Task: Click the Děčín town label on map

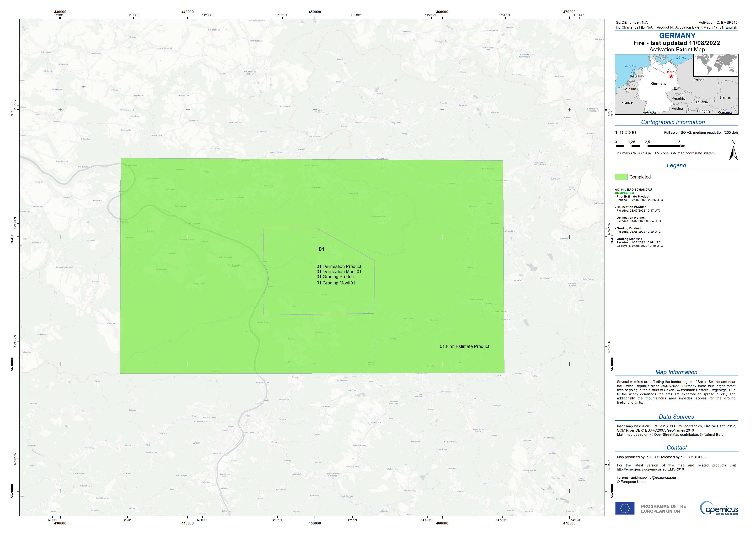Action: pyautogui.click(x=247, y=416)
